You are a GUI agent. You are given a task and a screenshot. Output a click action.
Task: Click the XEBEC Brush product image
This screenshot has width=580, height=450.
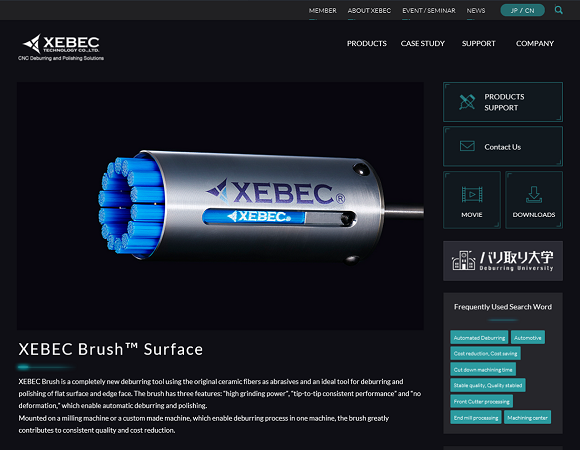tap(220, 206)
